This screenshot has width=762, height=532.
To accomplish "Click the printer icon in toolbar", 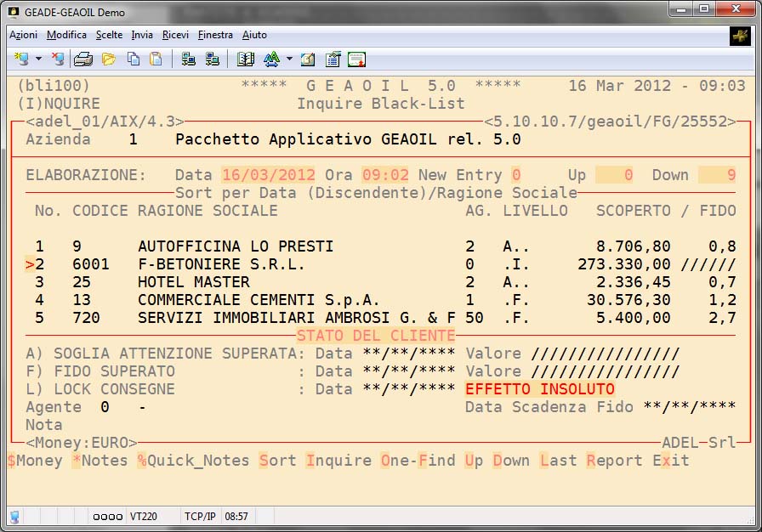I will coord(82,59).
